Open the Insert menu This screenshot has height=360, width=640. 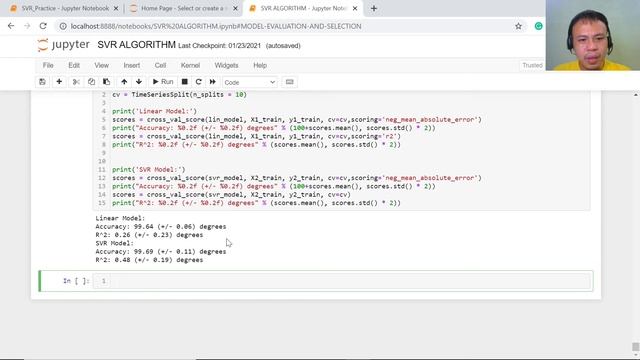tap(131, 65)
